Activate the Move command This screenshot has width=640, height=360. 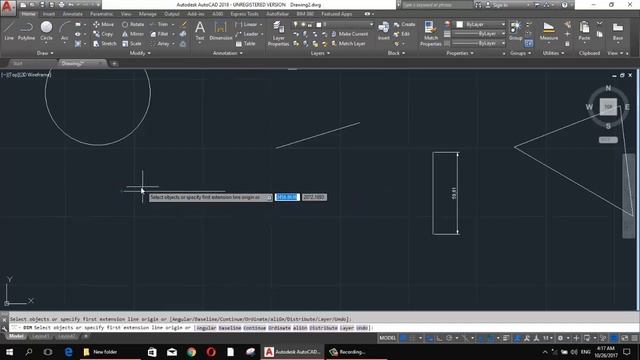pos(103,24)
